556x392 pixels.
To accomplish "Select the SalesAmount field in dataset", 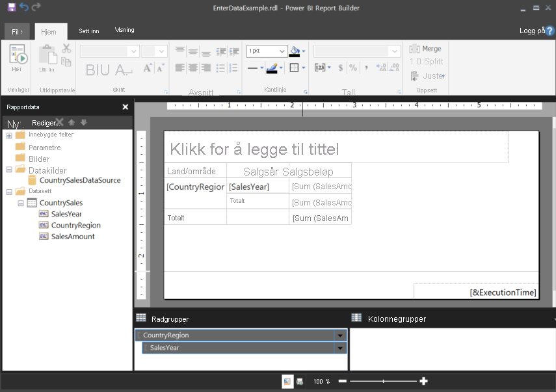I will (x=73, y=237).
